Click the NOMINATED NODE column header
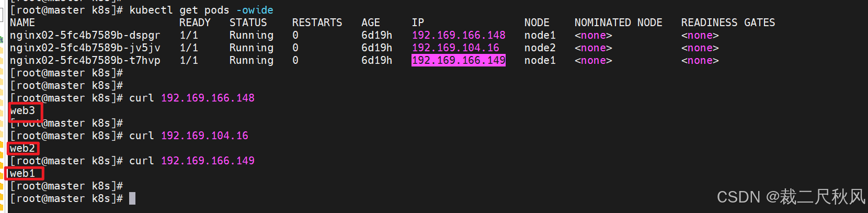868x213 pixels. point(618,23)
